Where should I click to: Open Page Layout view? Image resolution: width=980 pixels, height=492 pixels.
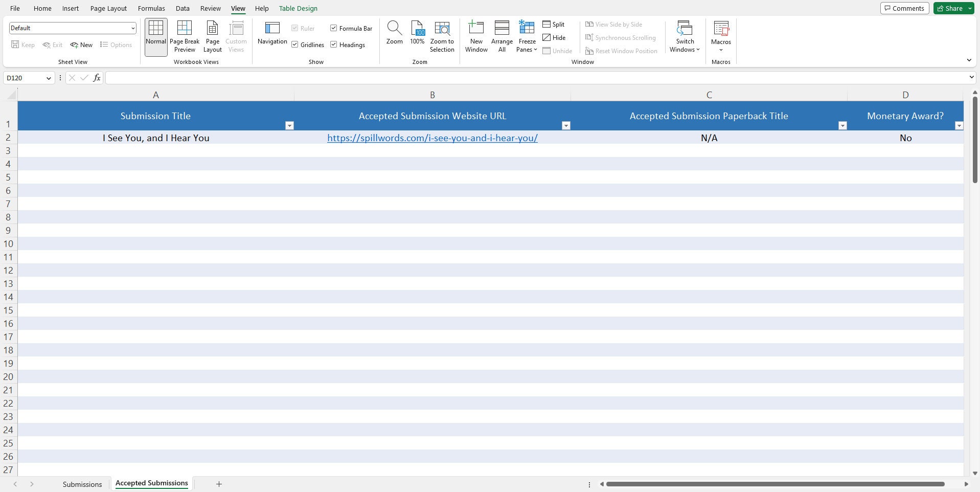(x=212, y=36)
